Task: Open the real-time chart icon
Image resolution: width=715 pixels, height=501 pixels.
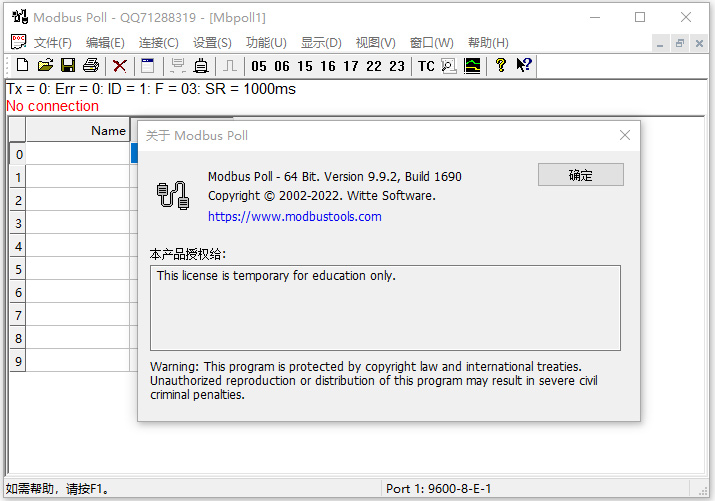Action: pos(472,66)
